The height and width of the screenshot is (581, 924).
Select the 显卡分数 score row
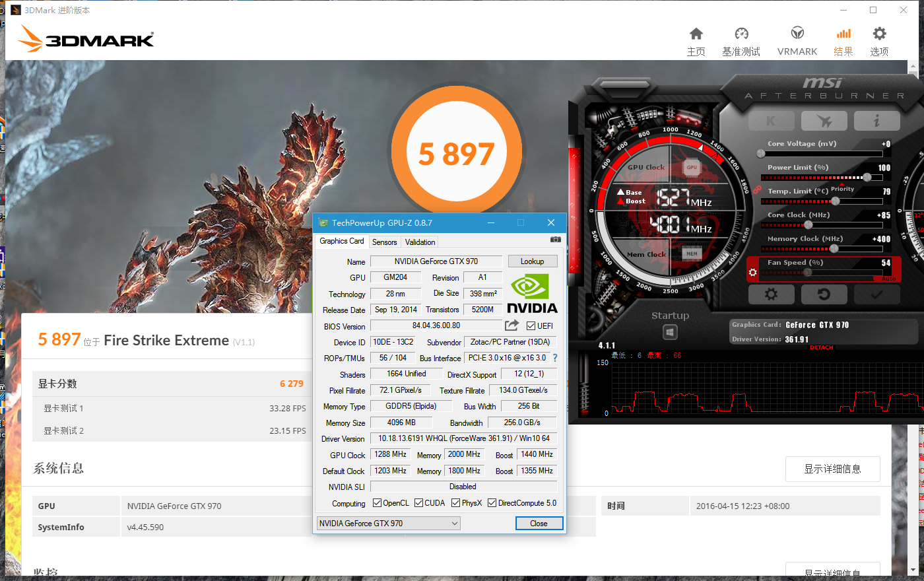coord(171,384)
